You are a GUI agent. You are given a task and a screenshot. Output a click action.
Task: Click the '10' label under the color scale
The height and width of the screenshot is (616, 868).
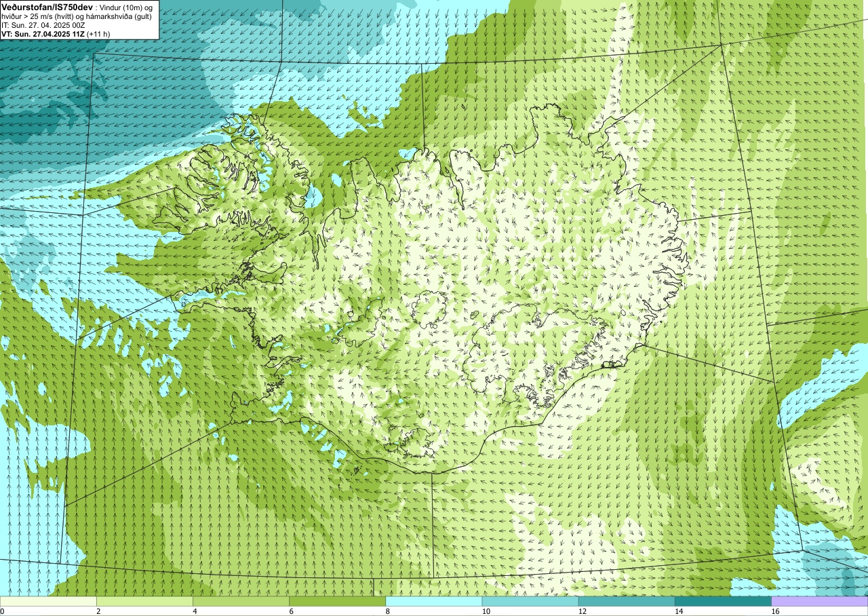click(486, 611)
